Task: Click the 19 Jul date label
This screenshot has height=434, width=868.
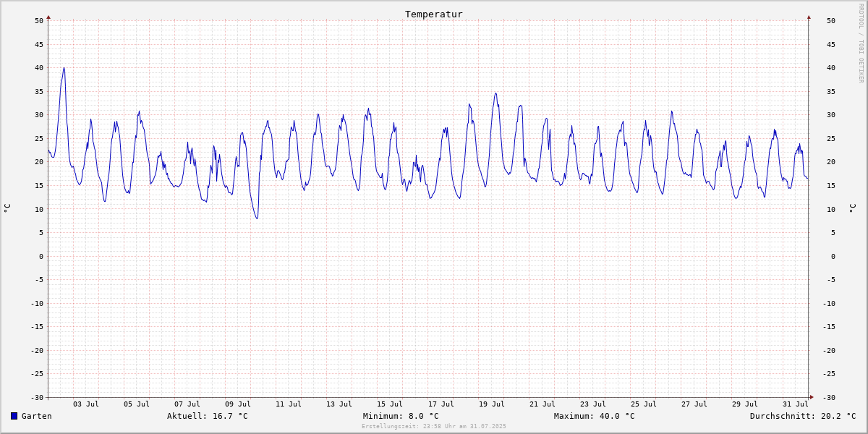Action: [x=492, y=404]
